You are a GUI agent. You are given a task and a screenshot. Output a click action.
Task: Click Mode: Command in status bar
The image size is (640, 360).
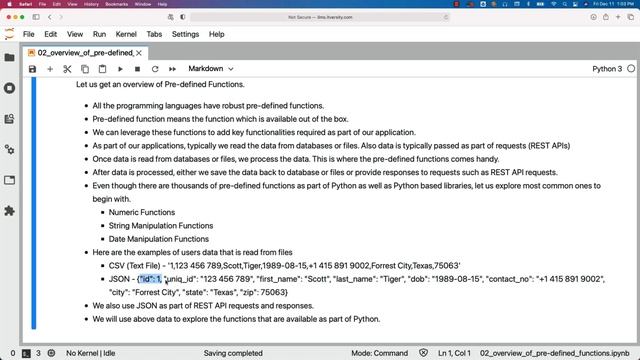point(380,353)
